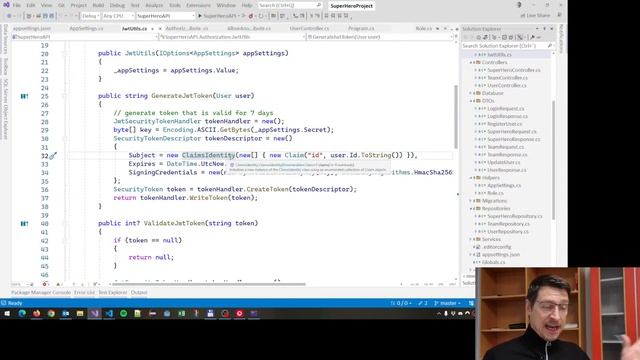640x360 pixels.
Task: Open the Extensions menu
Action: 198,5
